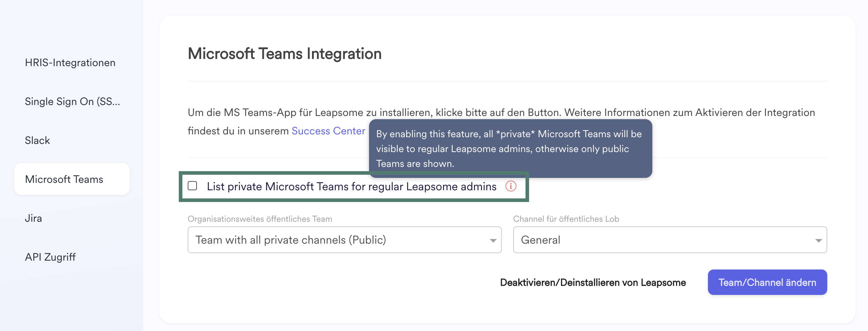This screenshot has width=868, height=331.
Task: Click the red info icon beside private Teams option
Action: [511, 186]
